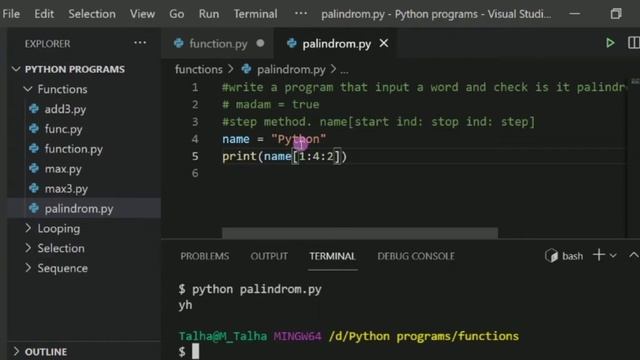Open the View menu
The image size is (640, 360).
[x=142, y=14]
